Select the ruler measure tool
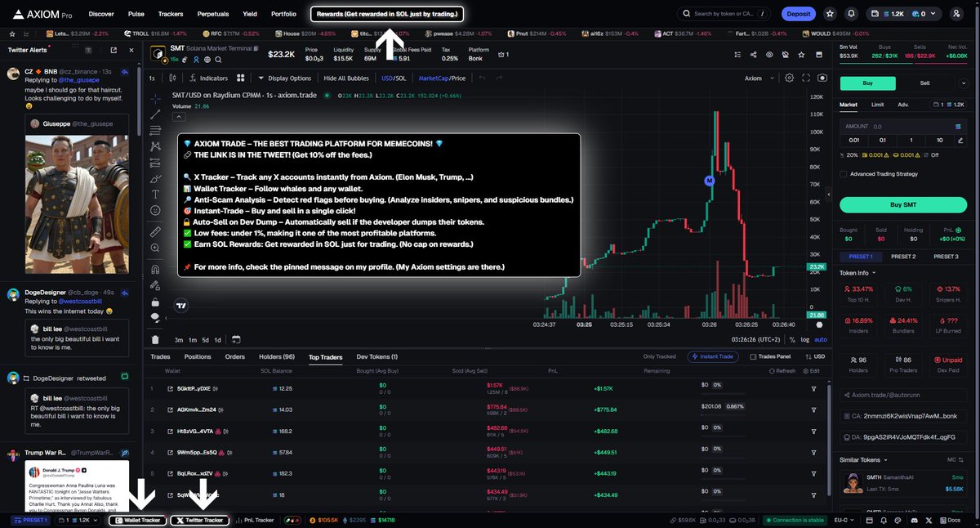Screen dimensions: 980x528 [x=156, y=231]
